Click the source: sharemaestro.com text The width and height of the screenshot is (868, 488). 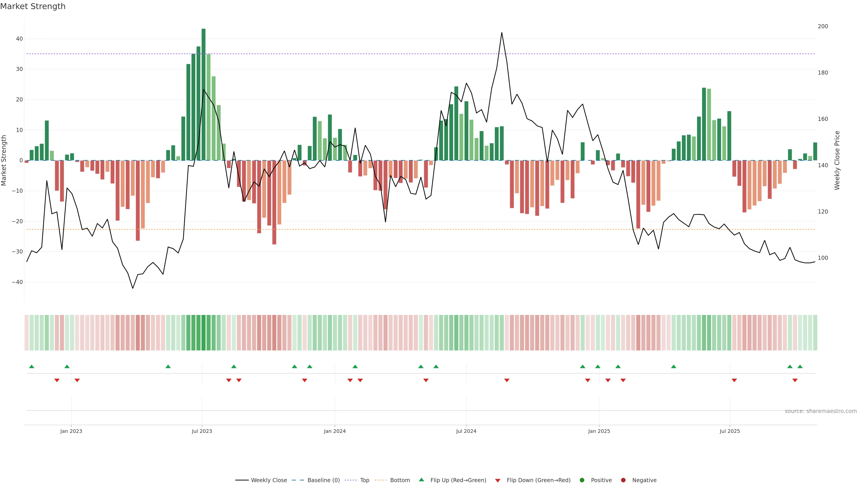pyautogui.click(x=821, y=411)
